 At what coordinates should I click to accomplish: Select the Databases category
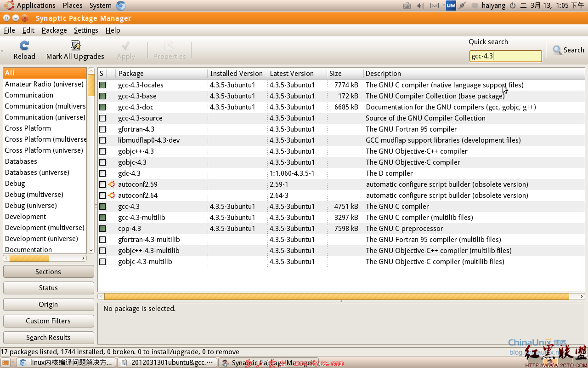(x=45, y=161)
